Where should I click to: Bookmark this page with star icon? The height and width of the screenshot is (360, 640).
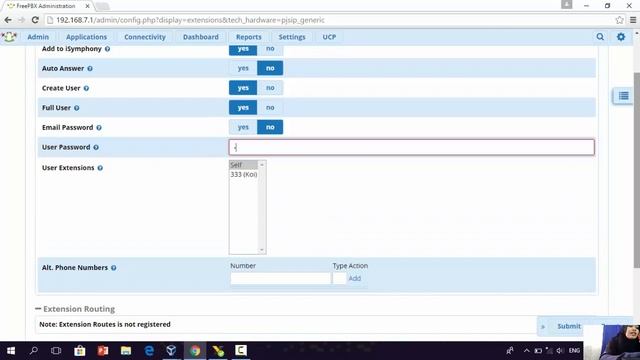click(619, 20)
